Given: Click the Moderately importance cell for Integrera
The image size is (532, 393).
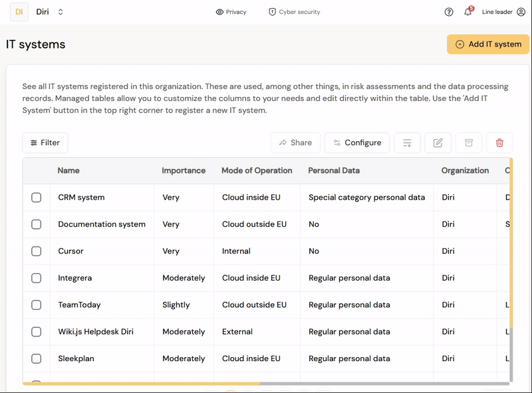Looking at the screenshot, I should [184, 278].
